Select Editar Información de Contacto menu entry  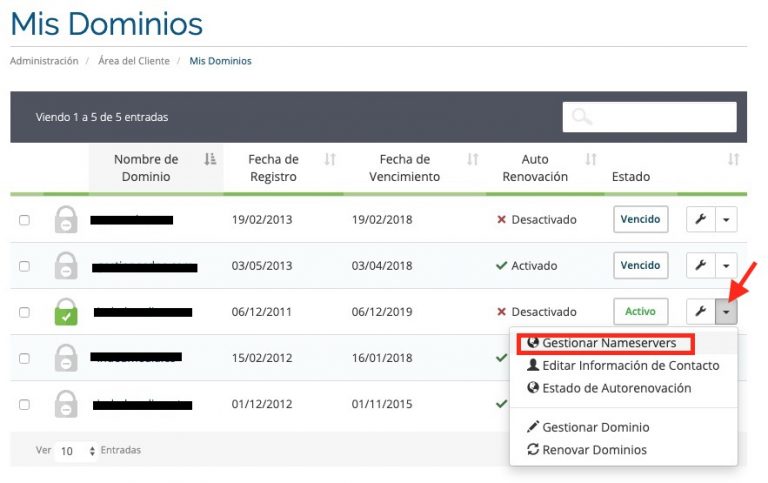point(622,365)
